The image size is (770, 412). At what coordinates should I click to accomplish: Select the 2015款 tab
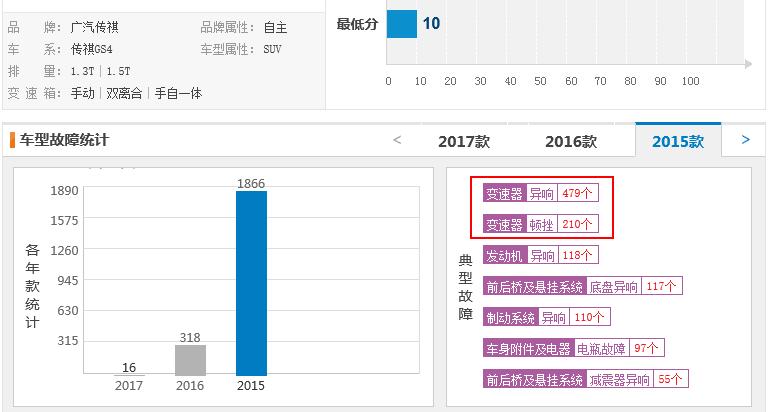click(x=678, y=140)
